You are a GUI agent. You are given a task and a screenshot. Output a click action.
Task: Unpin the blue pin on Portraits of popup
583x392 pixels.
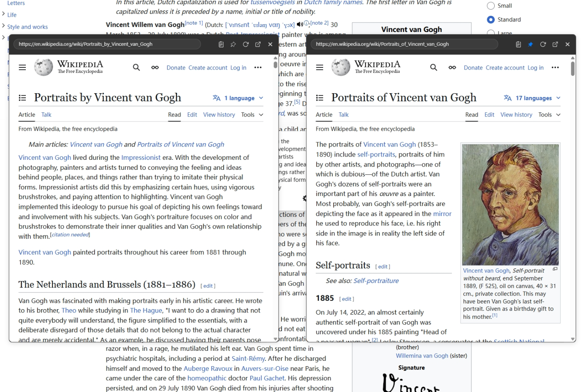click(x=531, y=44)
